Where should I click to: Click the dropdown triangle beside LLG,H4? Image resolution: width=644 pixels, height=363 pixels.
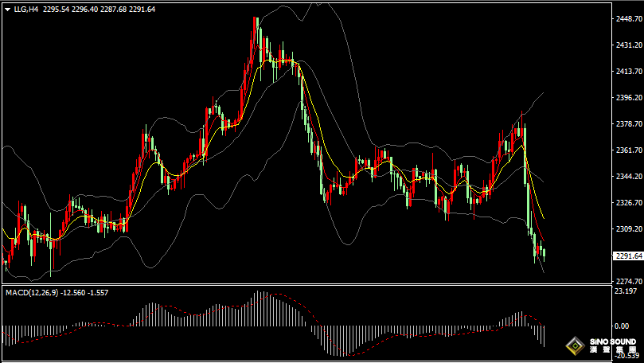coord(7,9)
